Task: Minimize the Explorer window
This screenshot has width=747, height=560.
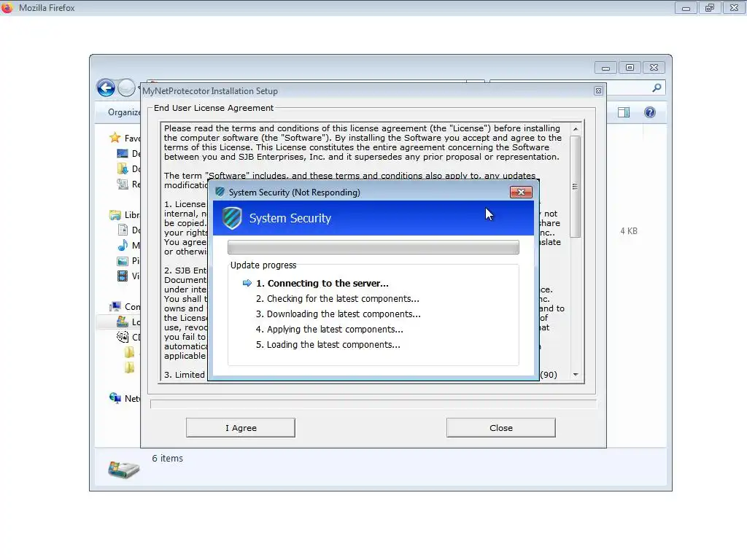Action: click(x=605, y=68)
